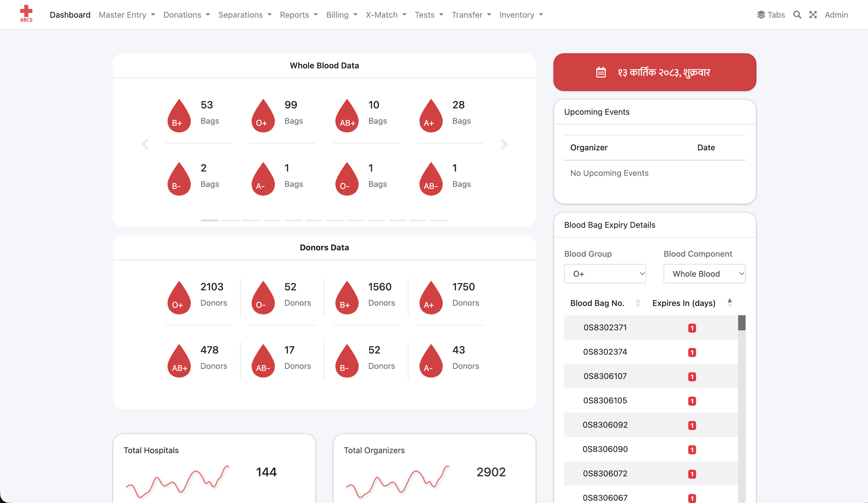Open the Transfer menu
This screenshot has width=868, height=503.
(471, 15)
